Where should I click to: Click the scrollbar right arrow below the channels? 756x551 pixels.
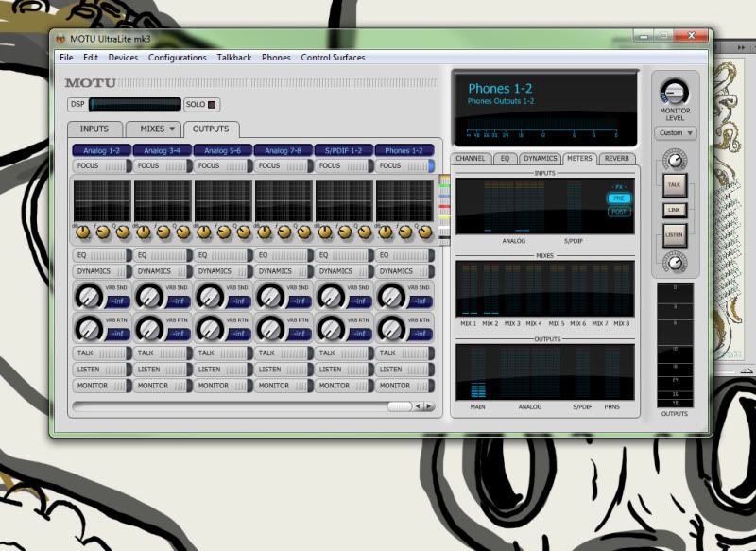click(x=428, y=406)
